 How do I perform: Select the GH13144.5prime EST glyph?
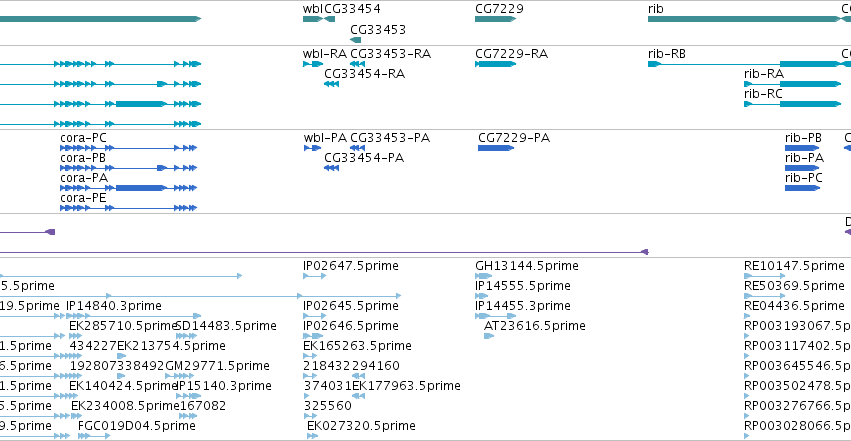[484, 276]
